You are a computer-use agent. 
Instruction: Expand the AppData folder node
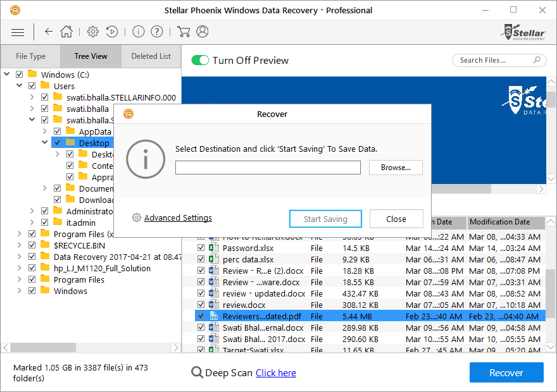click(x=45, y=132)
